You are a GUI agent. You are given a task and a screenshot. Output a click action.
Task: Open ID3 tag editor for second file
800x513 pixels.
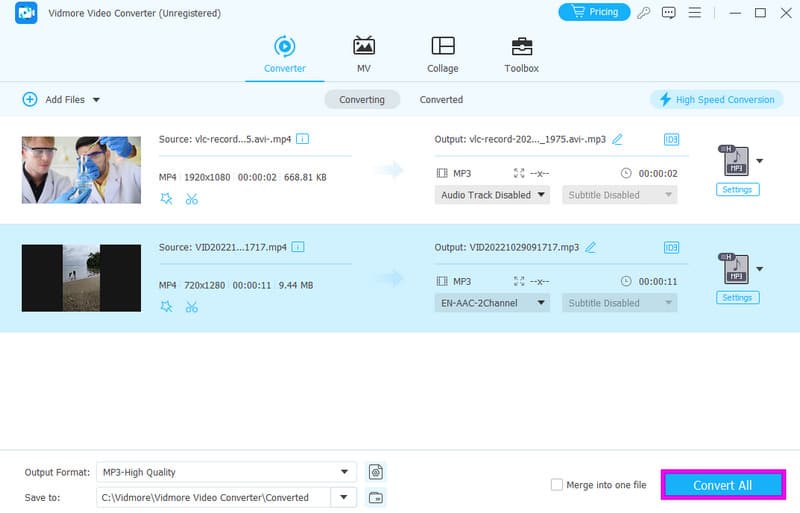coord(671,247)
